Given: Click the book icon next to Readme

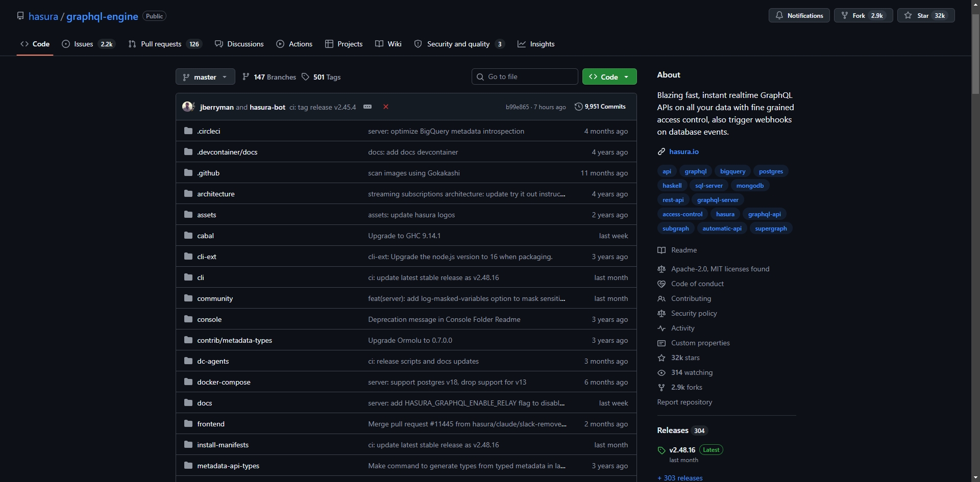Looking at the screenshot, I should coord(661,250).
